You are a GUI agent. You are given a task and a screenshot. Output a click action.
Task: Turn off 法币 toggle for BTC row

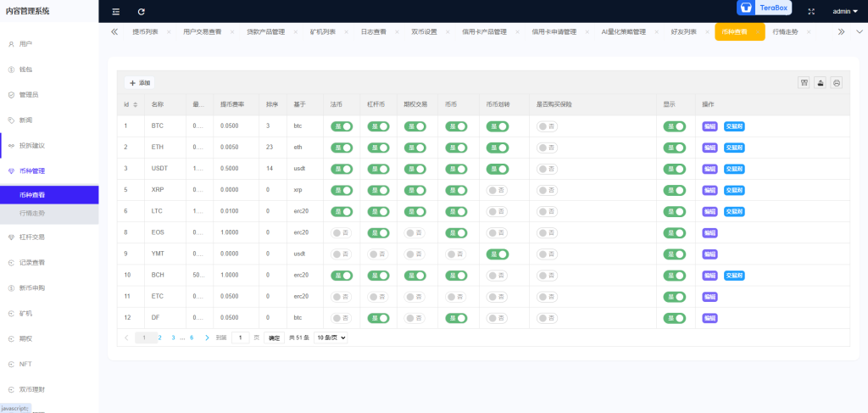342,126
